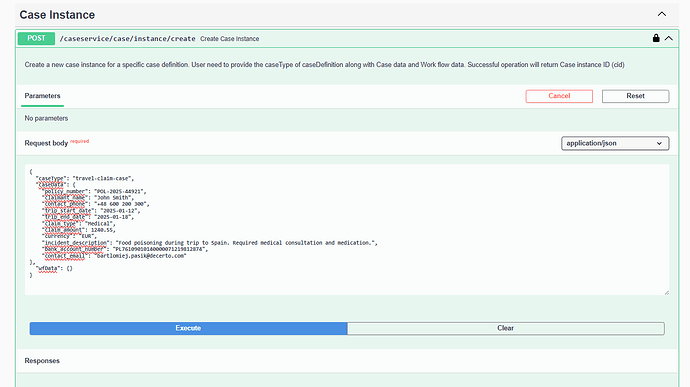Click the Request body label

[46, 143]
